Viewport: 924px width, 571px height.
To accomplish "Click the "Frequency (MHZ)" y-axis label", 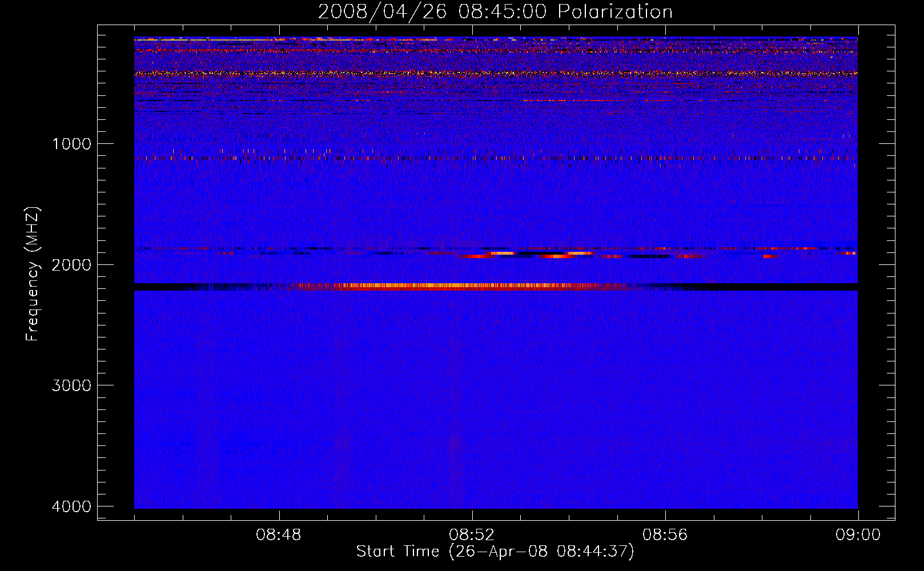I will pos(33,275).
